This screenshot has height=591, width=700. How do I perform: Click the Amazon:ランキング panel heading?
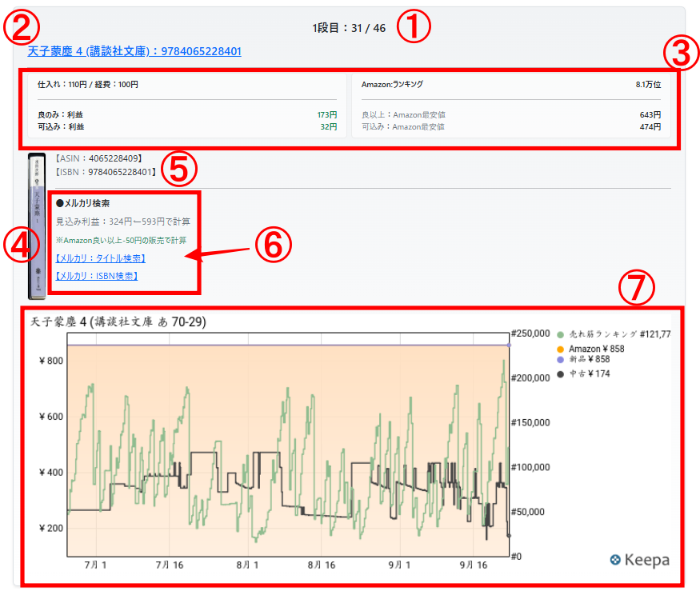392,84
